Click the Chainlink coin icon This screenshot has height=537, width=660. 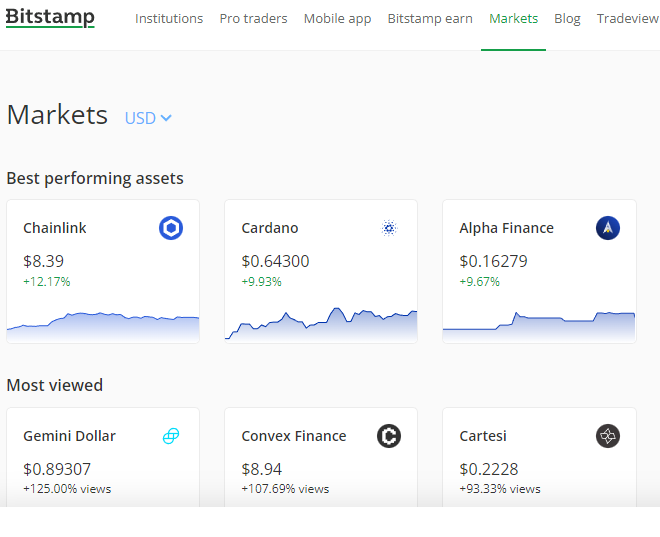(171, 228)
